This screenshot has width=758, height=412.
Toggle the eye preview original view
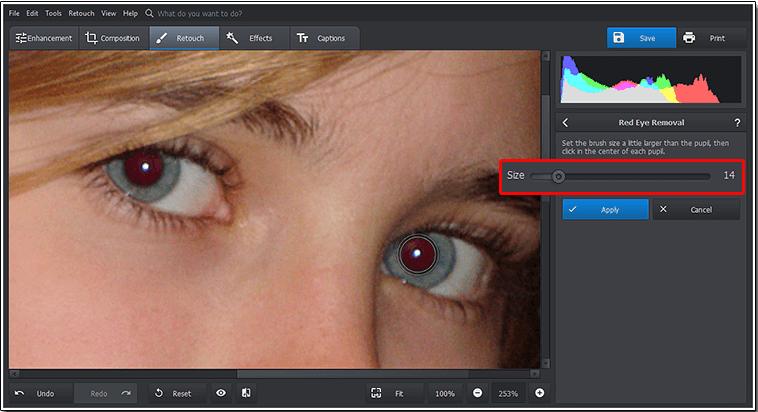(221, 393)
